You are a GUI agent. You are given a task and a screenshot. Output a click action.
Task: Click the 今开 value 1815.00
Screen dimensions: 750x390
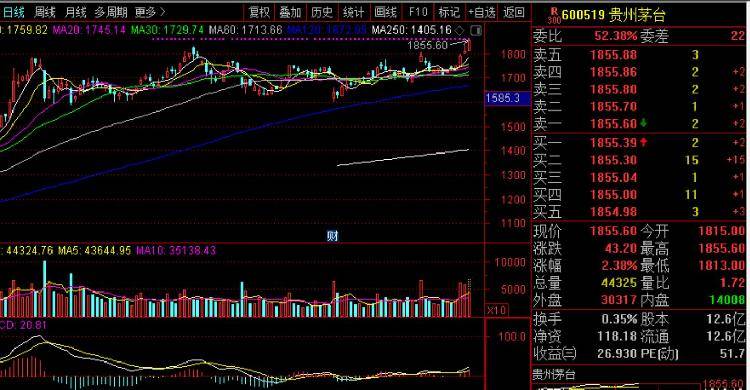point(721,231)
